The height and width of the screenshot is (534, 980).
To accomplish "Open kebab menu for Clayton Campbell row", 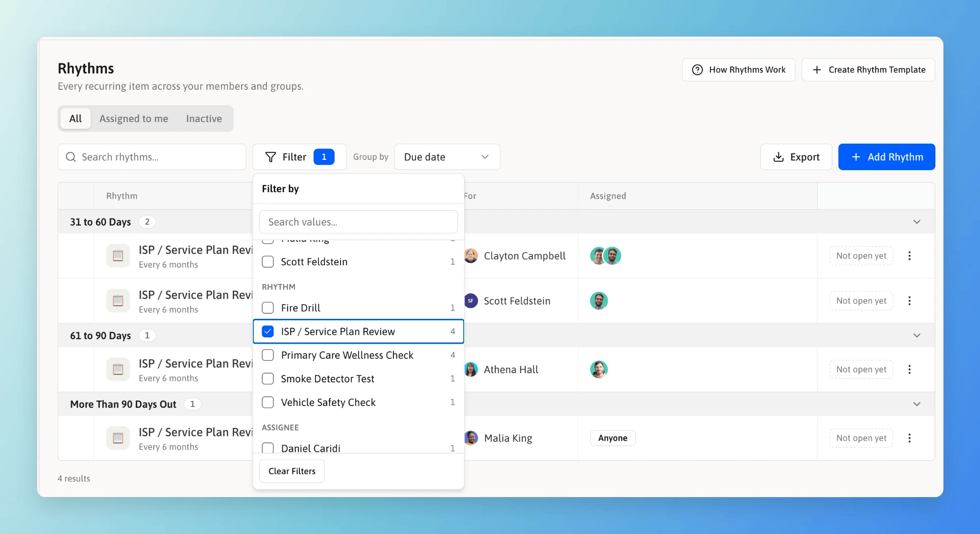I will pos(909,256).
